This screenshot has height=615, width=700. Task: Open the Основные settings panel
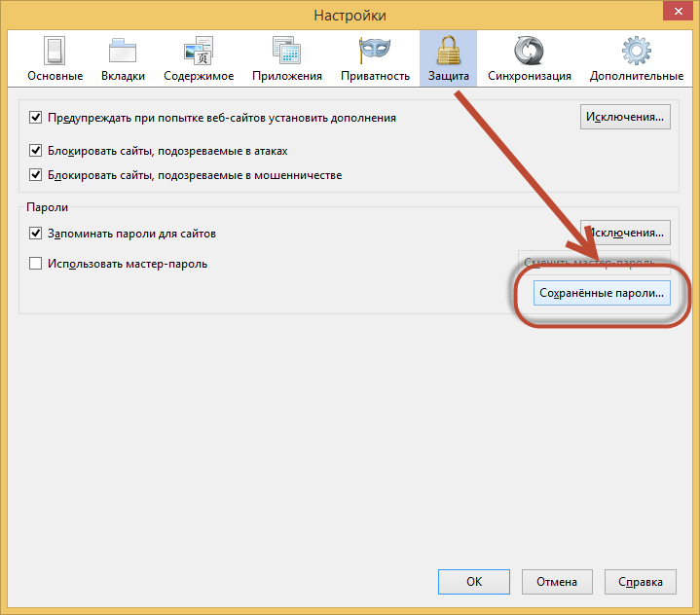coord(55,57)
